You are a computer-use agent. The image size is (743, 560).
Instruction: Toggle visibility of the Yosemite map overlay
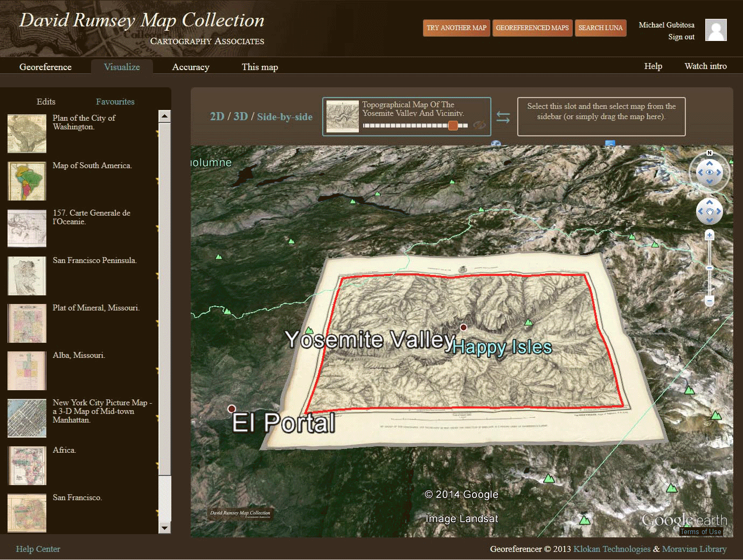(480, 126)
